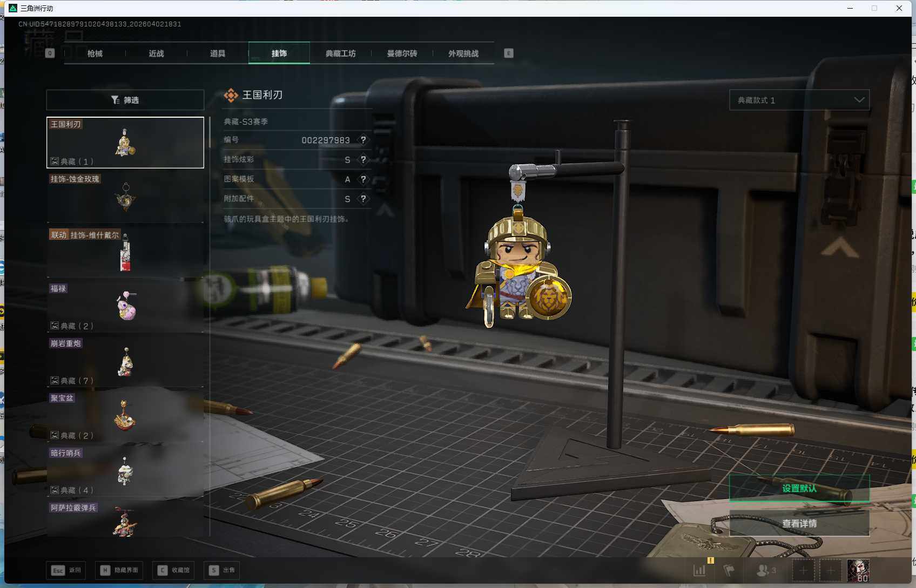Open the 典藏工坊 tab

[341, 53]
